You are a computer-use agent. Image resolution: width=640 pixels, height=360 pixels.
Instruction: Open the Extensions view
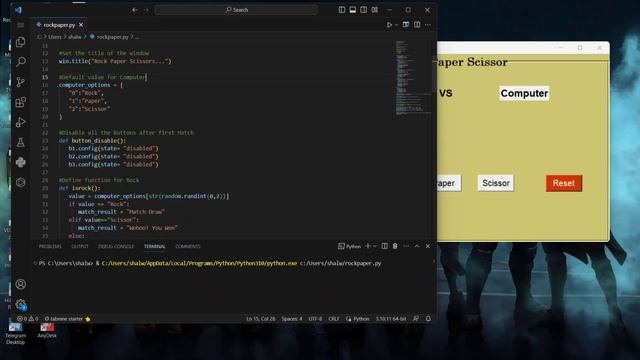tap(20, 102)
